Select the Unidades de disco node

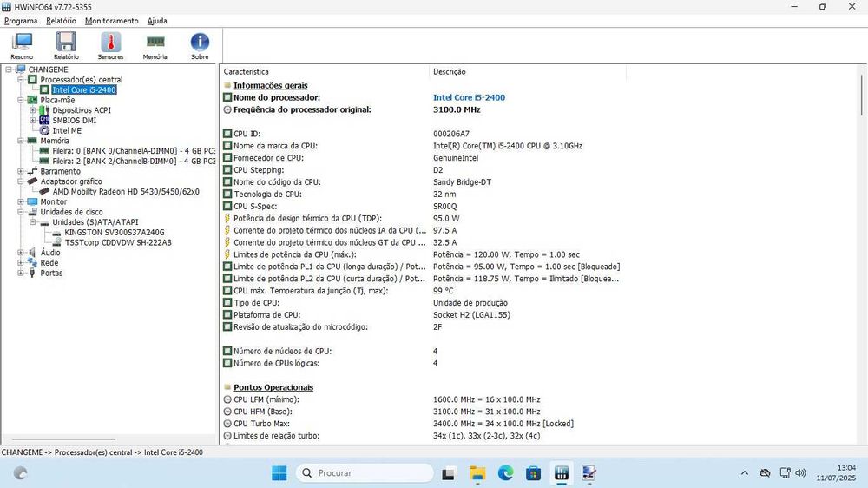pos(71,212)
